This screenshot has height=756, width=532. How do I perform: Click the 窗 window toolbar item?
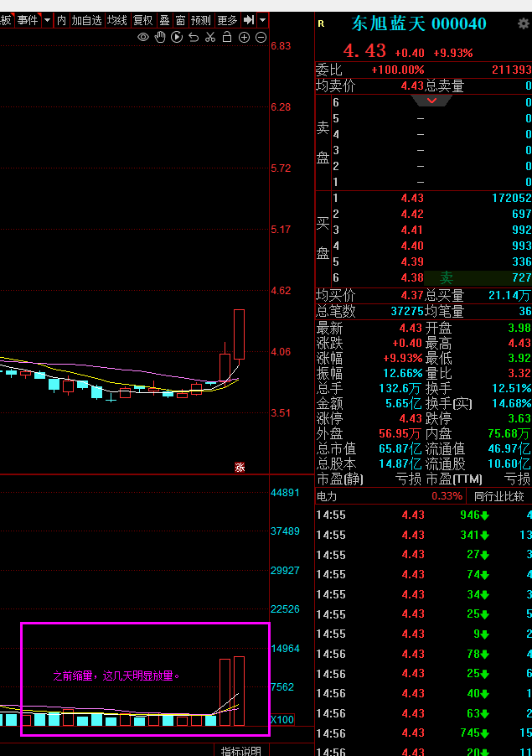180,20
